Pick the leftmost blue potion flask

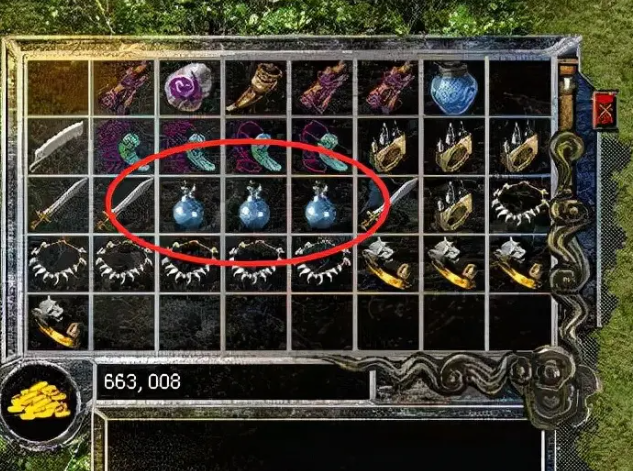[x=189, y=206]
